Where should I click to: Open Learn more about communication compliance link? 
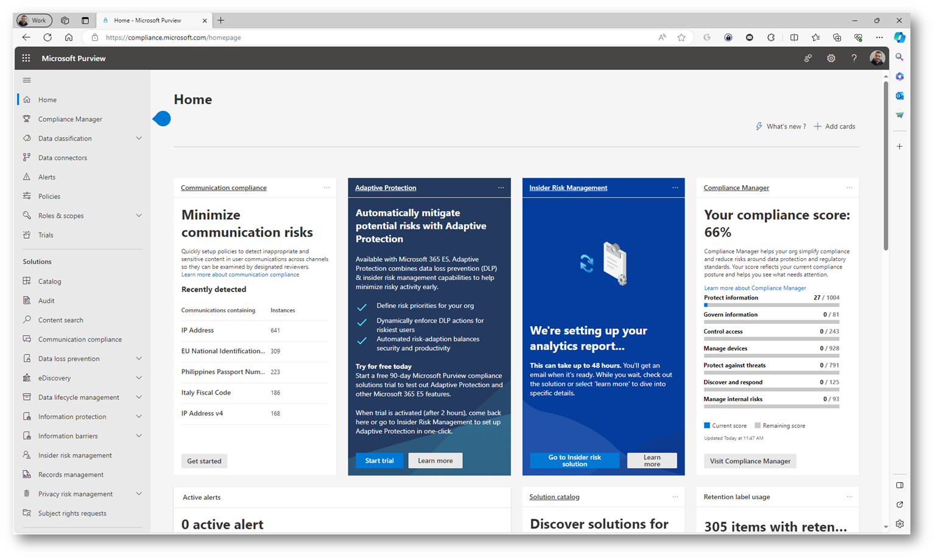click(x=240, y=275)
